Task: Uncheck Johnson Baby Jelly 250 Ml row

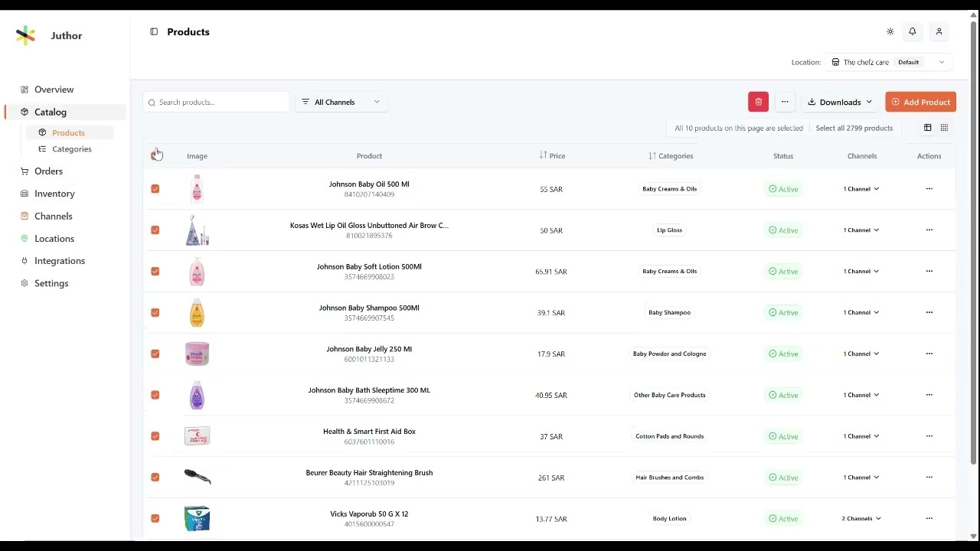Action: (x=155, y=354)
